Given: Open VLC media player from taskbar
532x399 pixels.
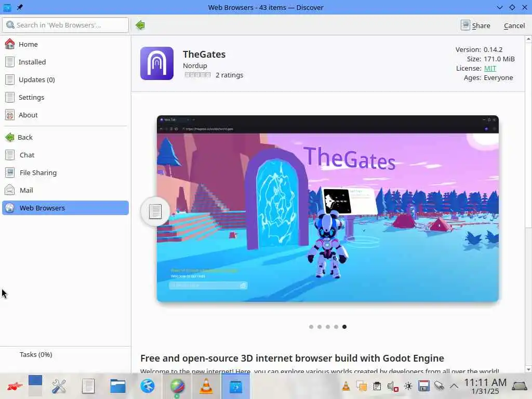Looking at the screenshot, I should click(206, 386).
